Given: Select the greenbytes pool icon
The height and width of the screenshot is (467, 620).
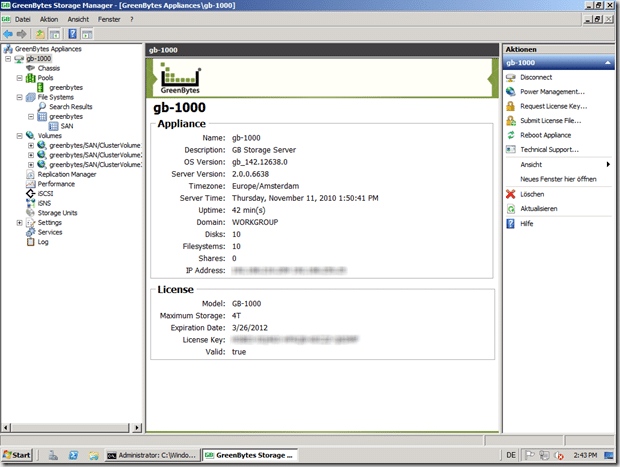Looking at the screenshot, I should tap(40, 87).
